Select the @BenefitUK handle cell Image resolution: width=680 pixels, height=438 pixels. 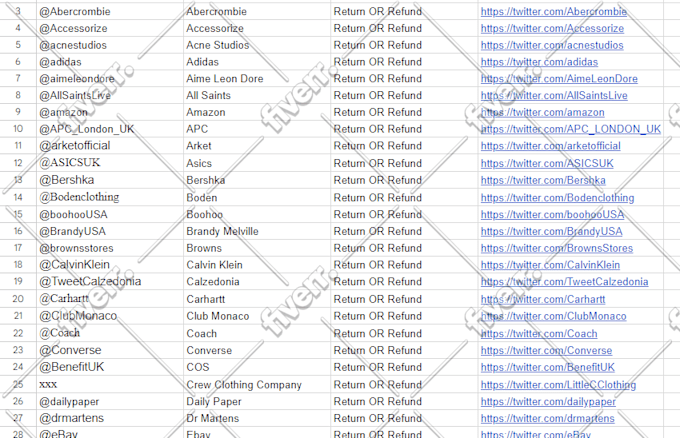pyautogui.click(x=110, y=367)
